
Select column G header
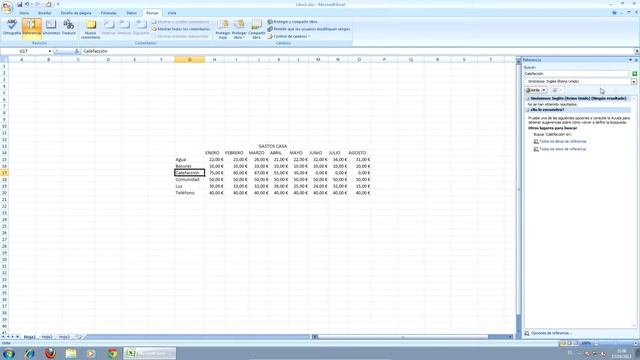[x=189, y=60]
